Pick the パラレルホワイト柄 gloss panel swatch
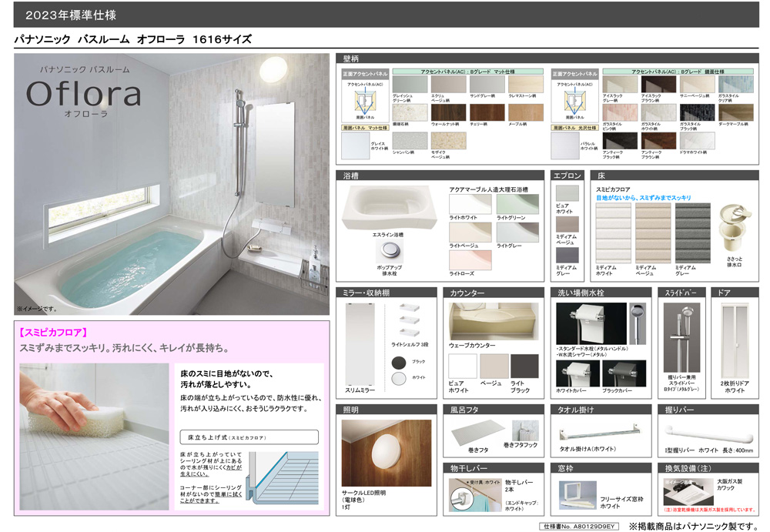Screen dimensions: 770x532 tap(565, 146)
